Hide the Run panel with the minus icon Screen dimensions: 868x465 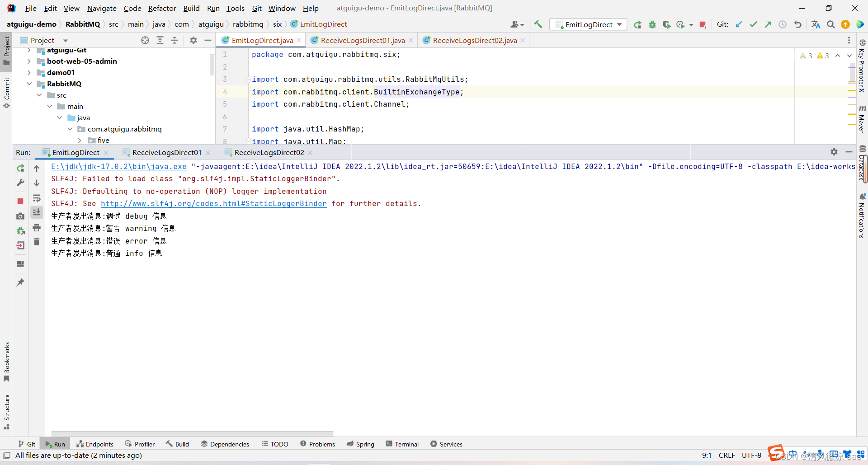849,152
